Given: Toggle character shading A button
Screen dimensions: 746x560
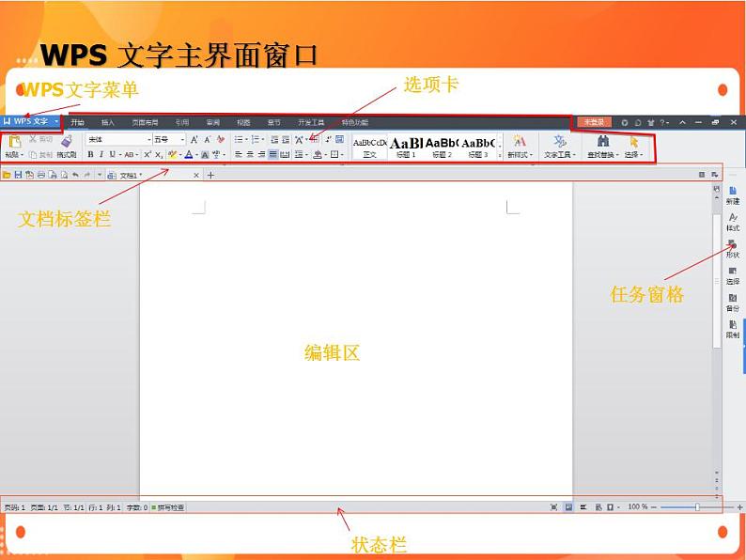Looking at the screenshot, I should point(205,155).
